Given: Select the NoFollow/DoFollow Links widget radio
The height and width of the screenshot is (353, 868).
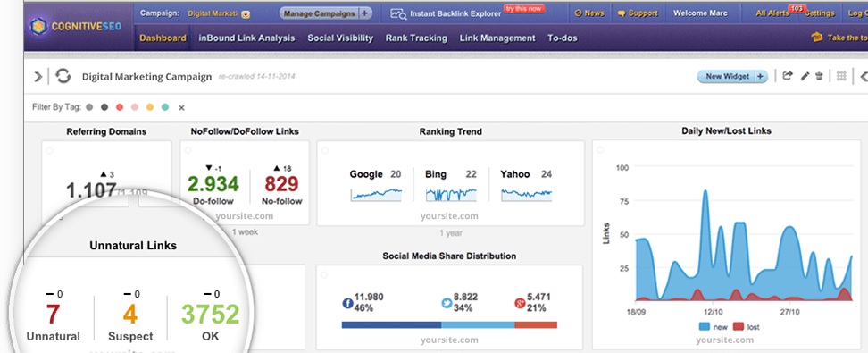Looking at the screenshot, I should [188, 150].
